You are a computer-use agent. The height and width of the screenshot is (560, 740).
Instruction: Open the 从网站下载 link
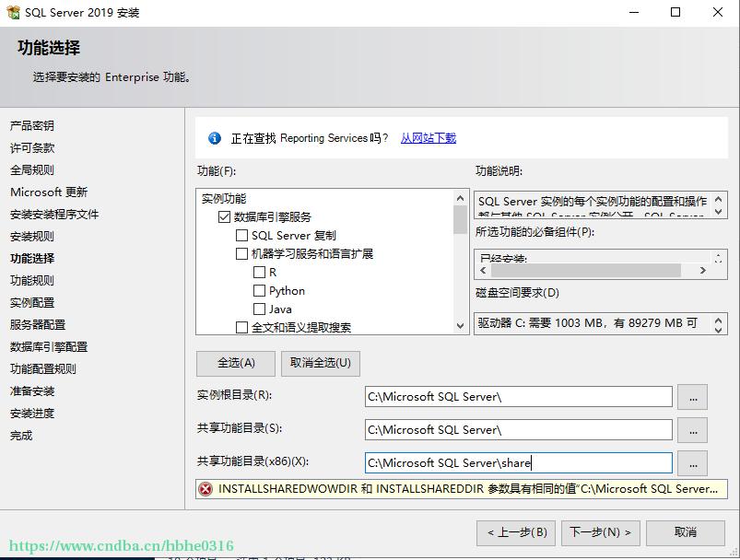pyautogui.click(x=428, y=138)
